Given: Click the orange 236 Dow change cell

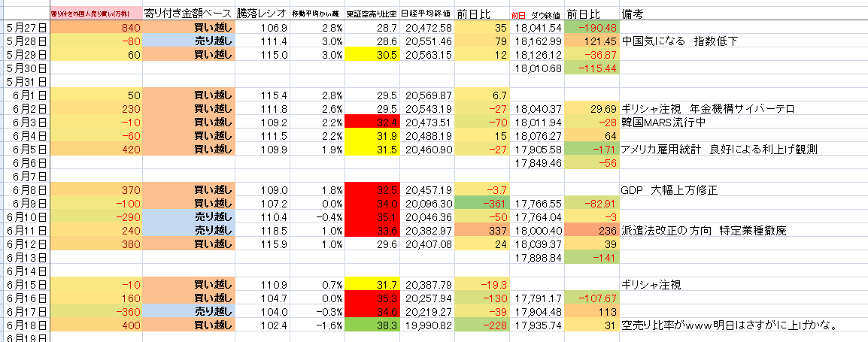Looking at the screenshot, I should (x=591, y=230).
